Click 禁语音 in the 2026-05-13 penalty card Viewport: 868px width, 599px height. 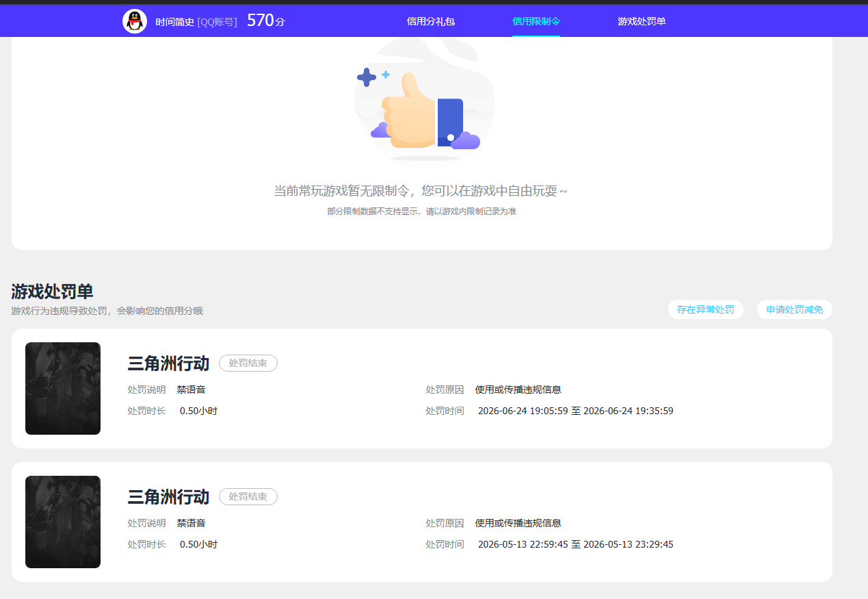[191, 523]
